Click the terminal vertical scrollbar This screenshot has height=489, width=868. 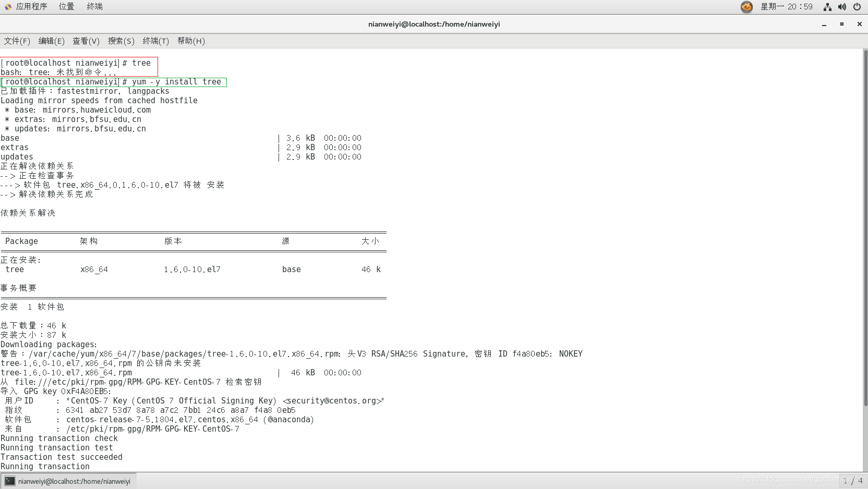click(x=865, y=228)
